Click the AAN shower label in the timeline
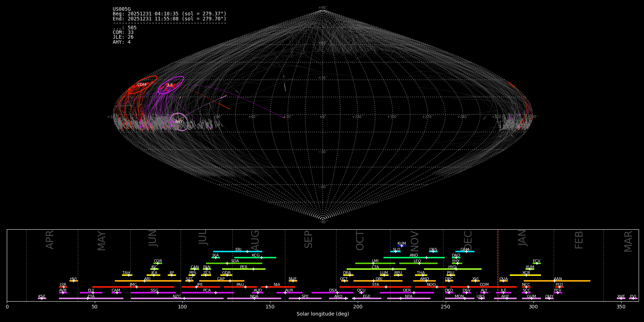The height and width of the screenshot is (322, 644). pyautogui.click(x=558, y=279)
